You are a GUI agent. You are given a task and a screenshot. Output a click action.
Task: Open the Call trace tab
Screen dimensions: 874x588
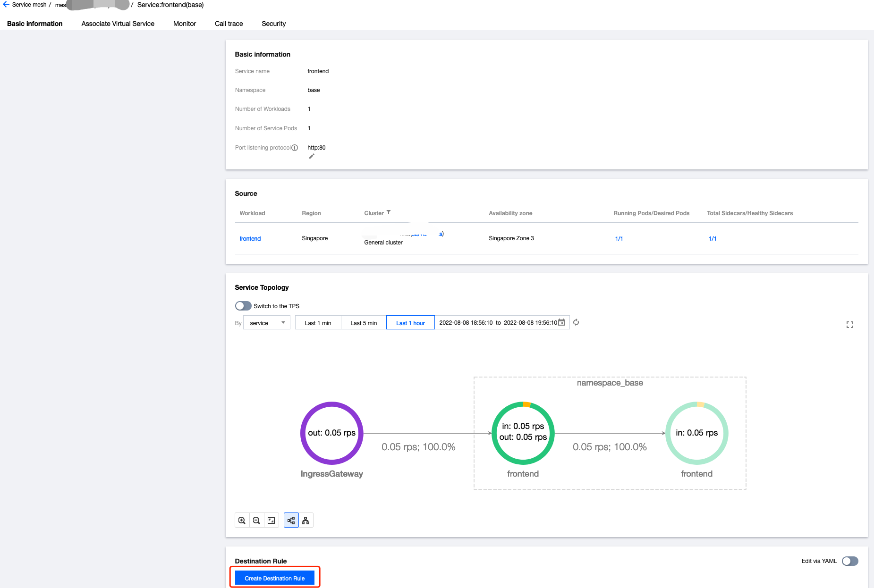point(229,24)
